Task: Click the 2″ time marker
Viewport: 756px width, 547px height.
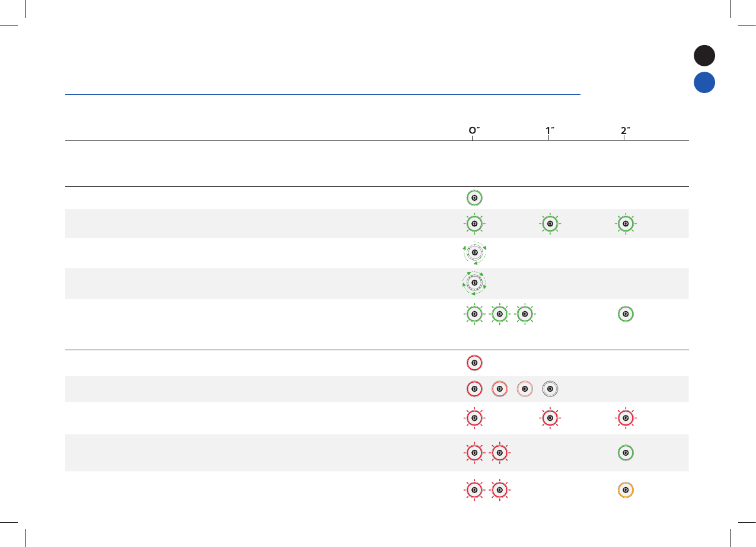Action: pyautogui.click(x=624, y=131)
